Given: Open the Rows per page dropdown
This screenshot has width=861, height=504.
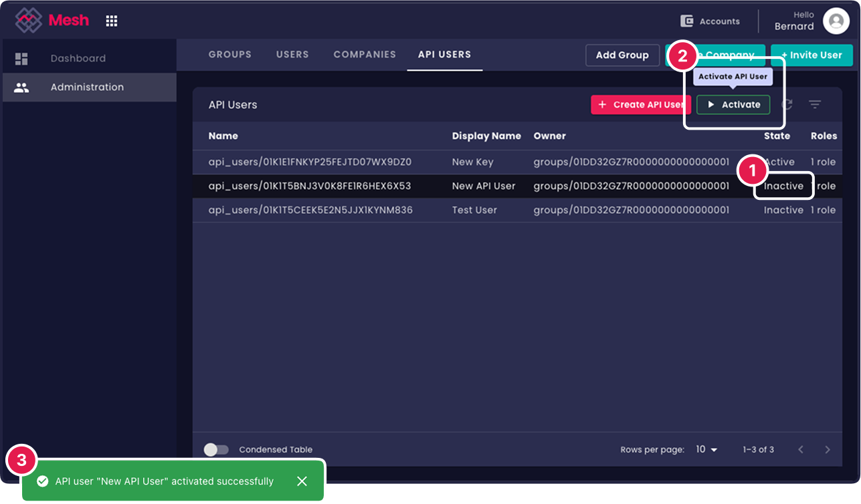Looking at the screenshot, I should click(706, 449).
